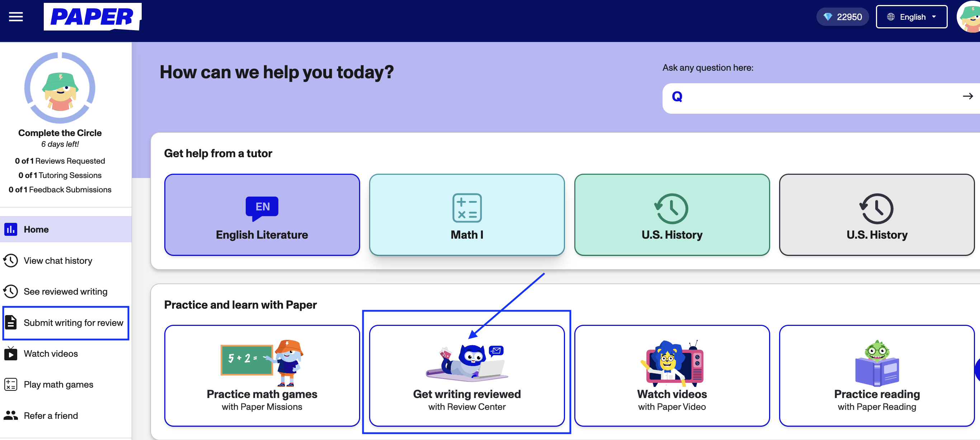
Task: Toggle the Play math games sidebar option
Action: [58, 384]
